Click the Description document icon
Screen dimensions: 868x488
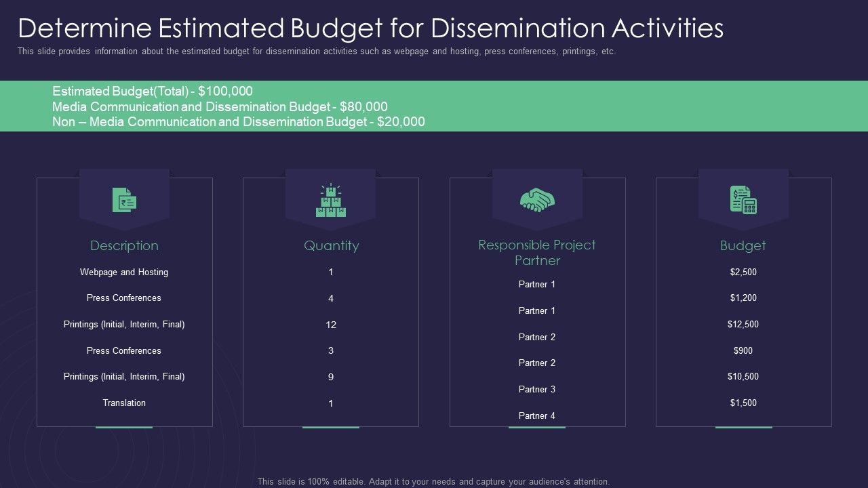coord(124,200)
